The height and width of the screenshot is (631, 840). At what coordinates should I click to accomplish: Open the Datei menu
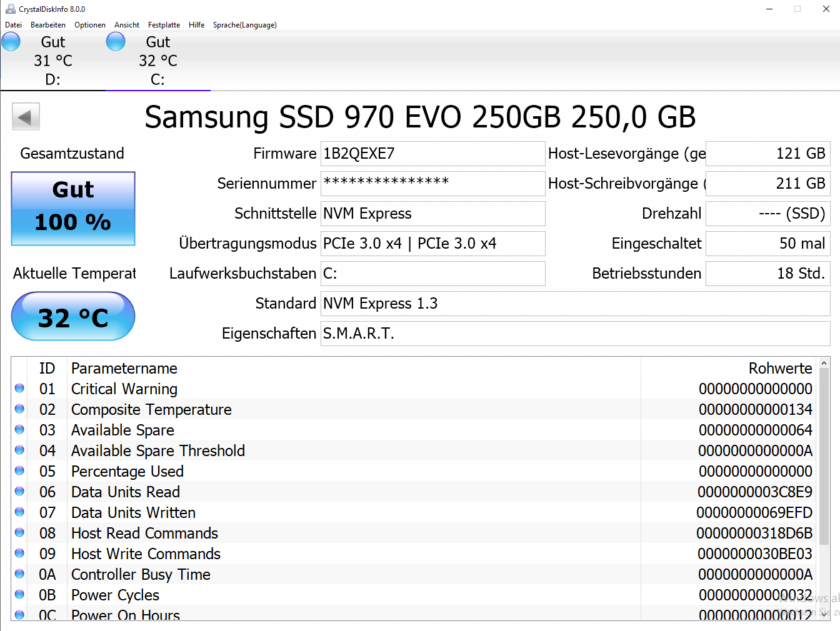pos(13,25)
